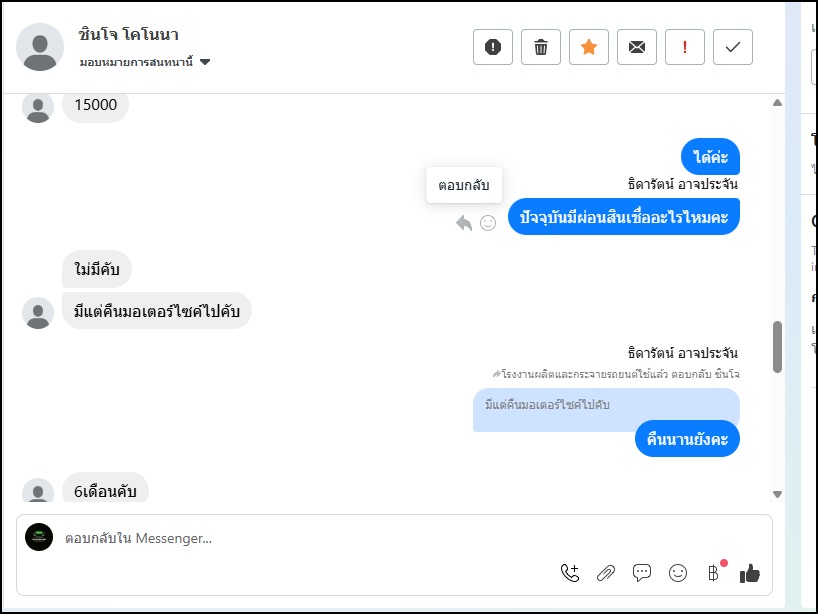This screenshot has height=614, width=818.
Task: Click the reply arrow beside the message
Action: (464, 223)
